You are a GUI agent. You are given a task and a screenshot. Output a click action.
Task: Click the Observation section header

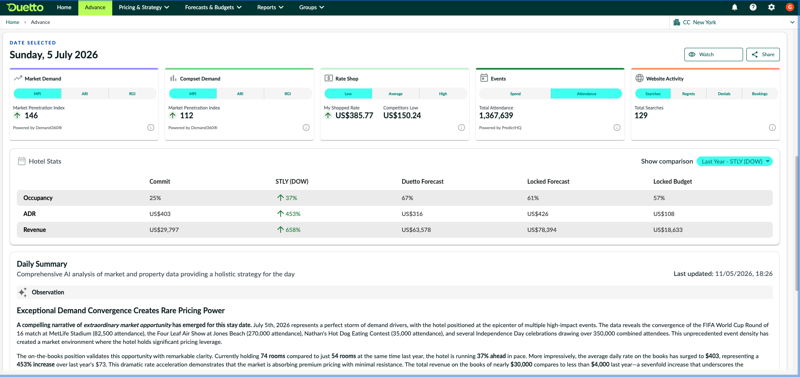(x=395, y=292)
